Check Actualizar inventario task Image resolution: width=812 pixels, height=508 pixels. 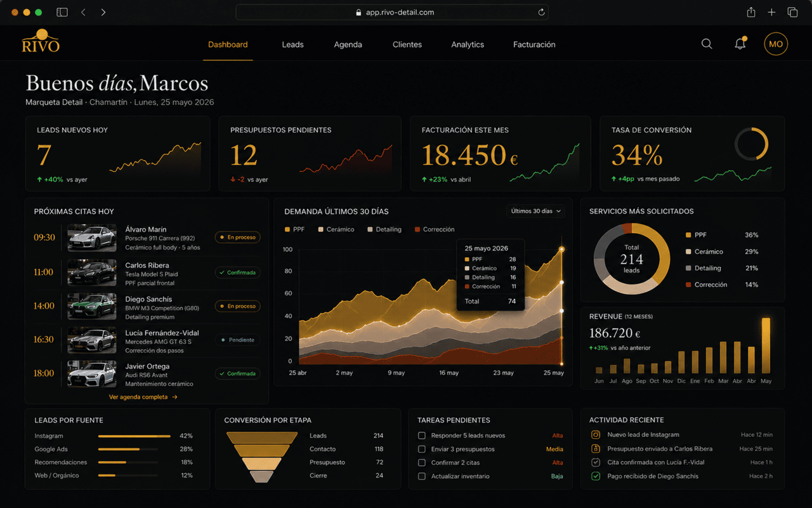422,476
